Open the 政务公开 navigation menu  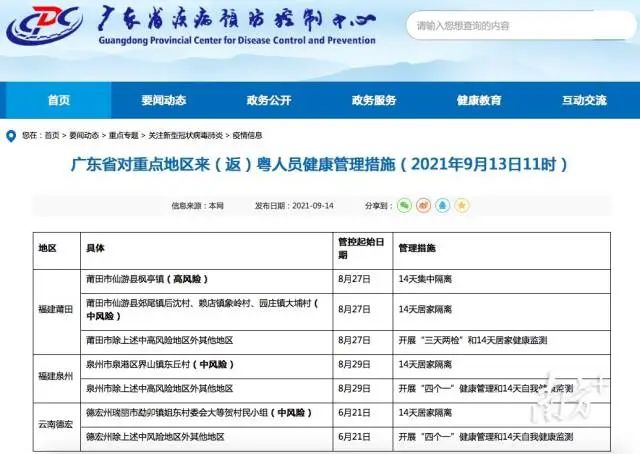(x=269, y=100)
